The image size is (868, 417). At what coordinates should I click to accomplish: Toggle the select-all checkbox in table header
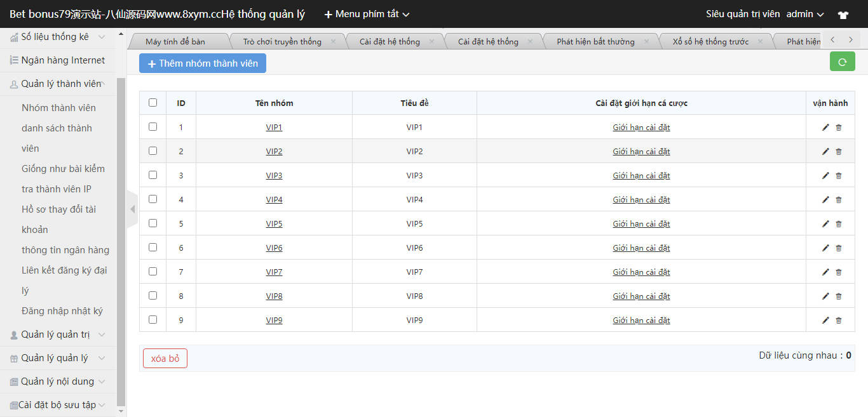(153, 102)
